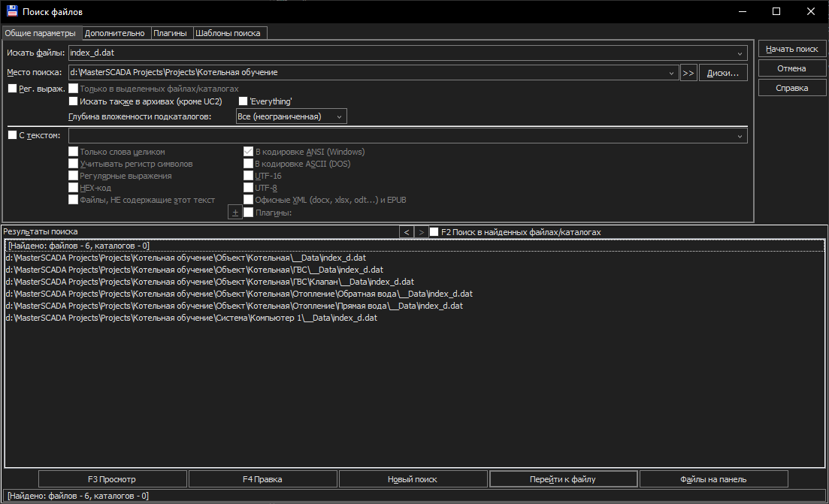This screenshot has width=829, height=504.
Task: Open the 'Место поиска' dropdown arrow
Action: pyautogui.click(x=671, y=73)
